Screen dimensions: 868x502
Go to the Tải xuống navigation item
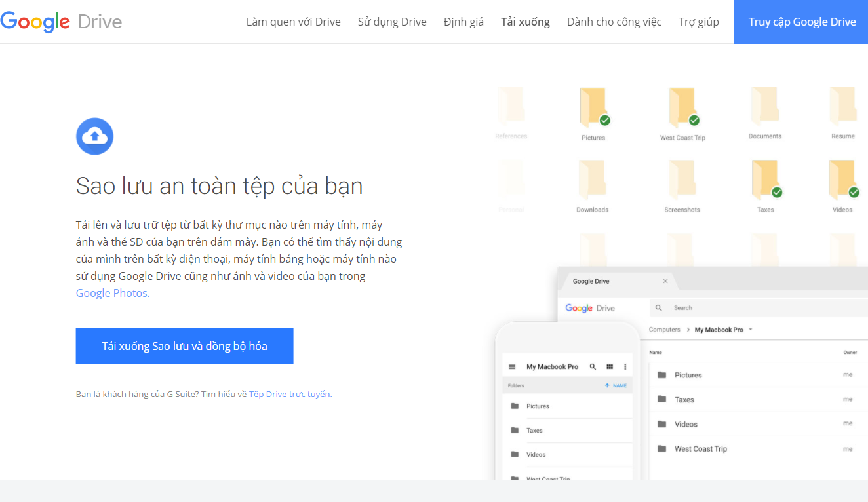pos(525,22)
